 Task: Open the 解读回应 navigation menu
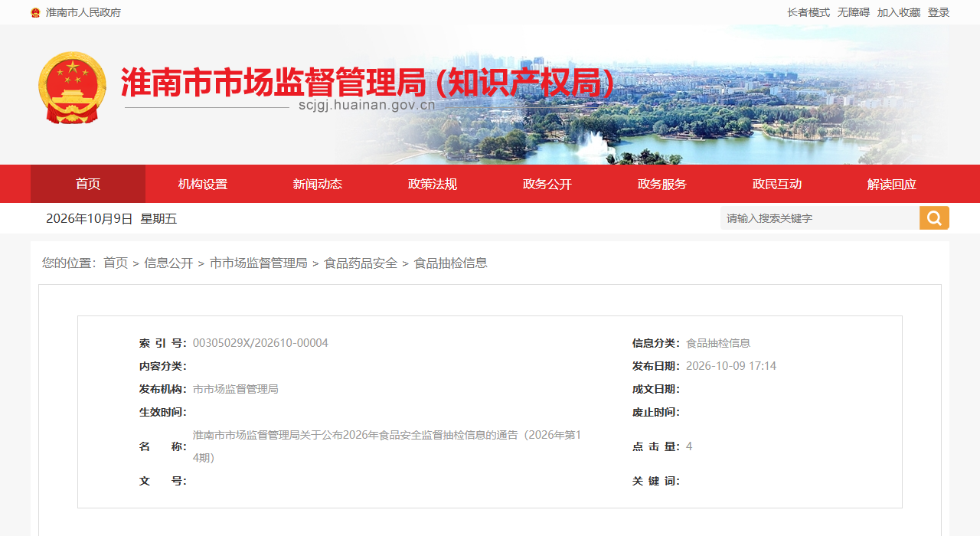tap(892, 184)
